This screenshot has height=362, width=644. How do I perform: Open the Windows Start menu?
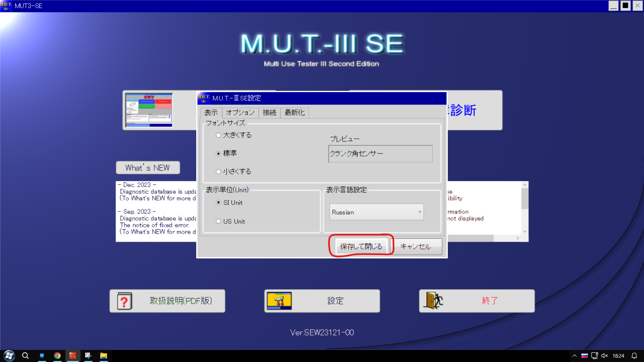click(9, 356)
